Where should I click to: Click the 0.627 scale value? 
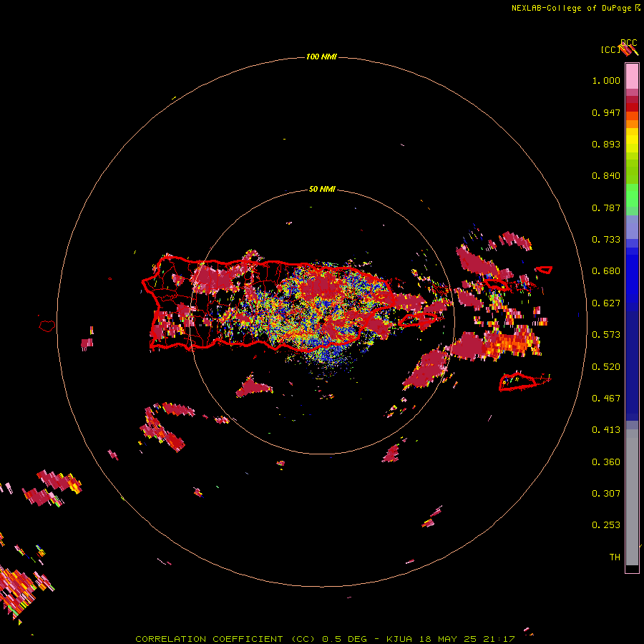606,303
